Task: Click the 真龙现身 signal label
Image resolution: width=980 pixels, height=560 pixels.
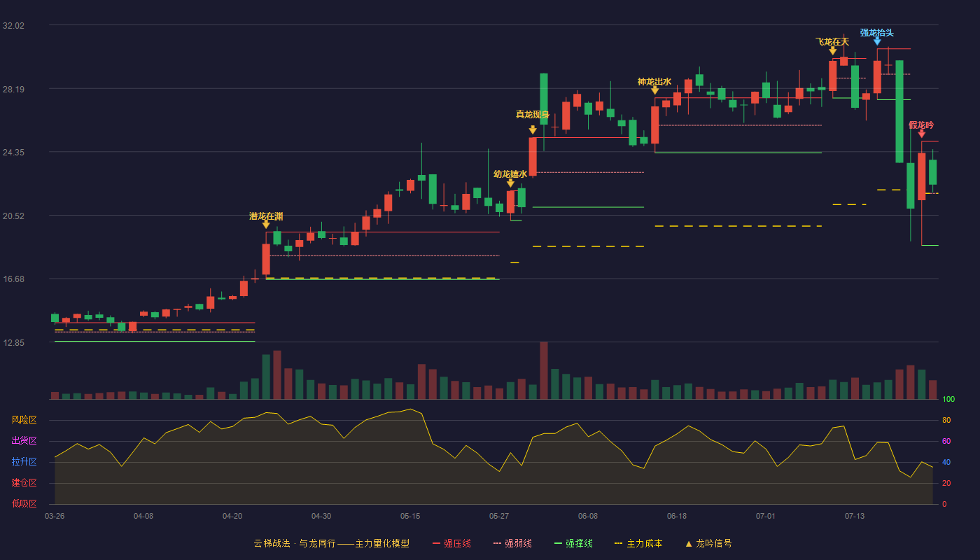Action: 533,115
